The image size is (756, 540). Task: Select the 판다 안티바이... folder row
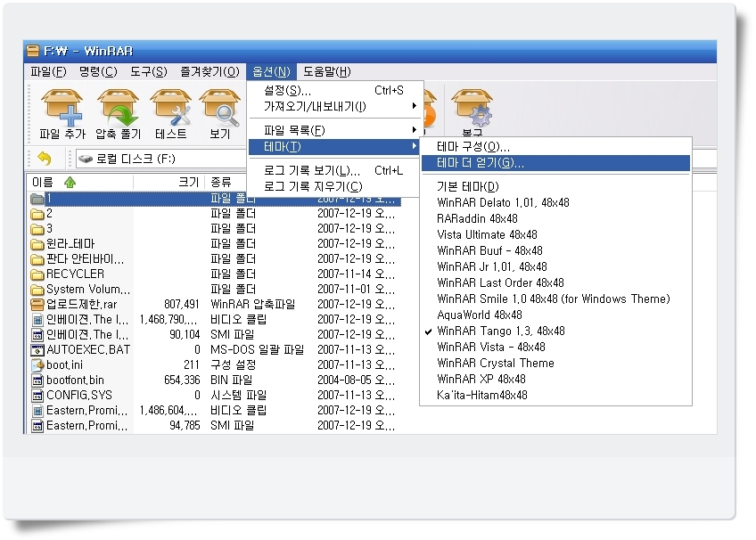click(215, 259)
